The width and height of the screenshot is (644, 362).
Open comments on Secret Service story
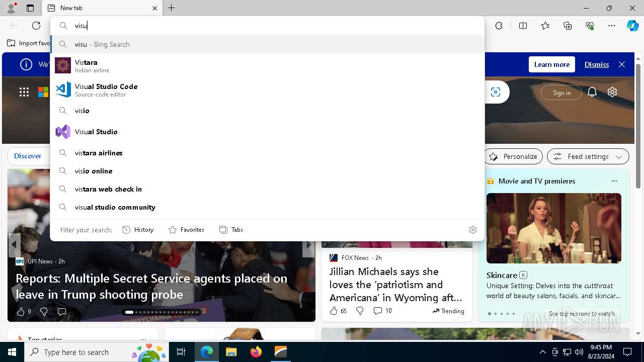click(62, 312)
